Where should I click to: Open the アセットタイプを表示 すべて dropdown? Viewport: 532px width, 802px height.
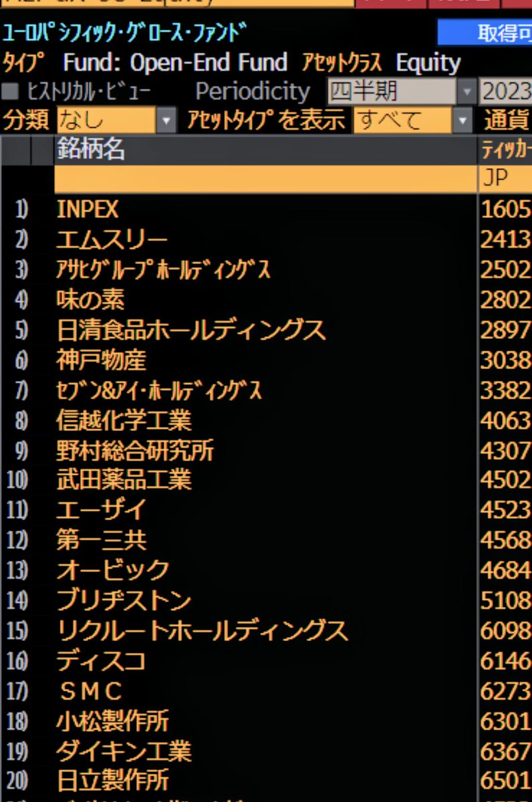click(x=413, y=121)
